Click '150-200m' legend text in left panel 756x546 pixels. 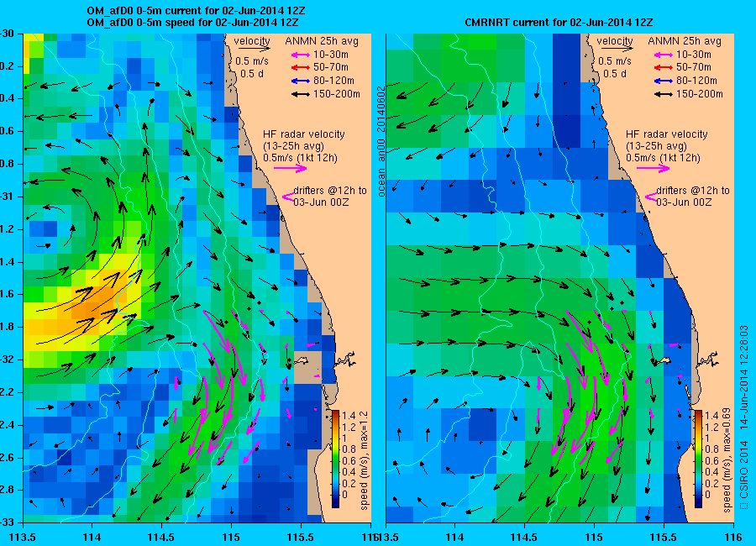click(x=337, y=94)
